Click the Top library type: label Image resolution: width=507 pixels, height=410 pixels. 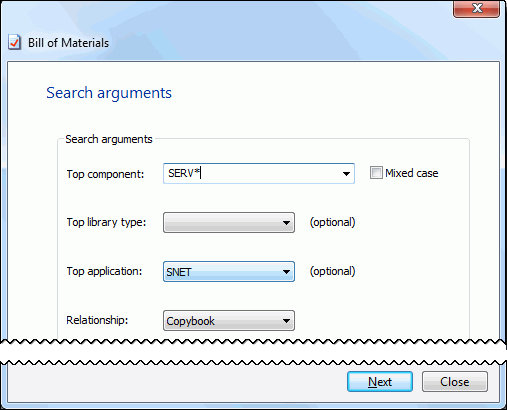pyautogui.click(x=106, y=222)
